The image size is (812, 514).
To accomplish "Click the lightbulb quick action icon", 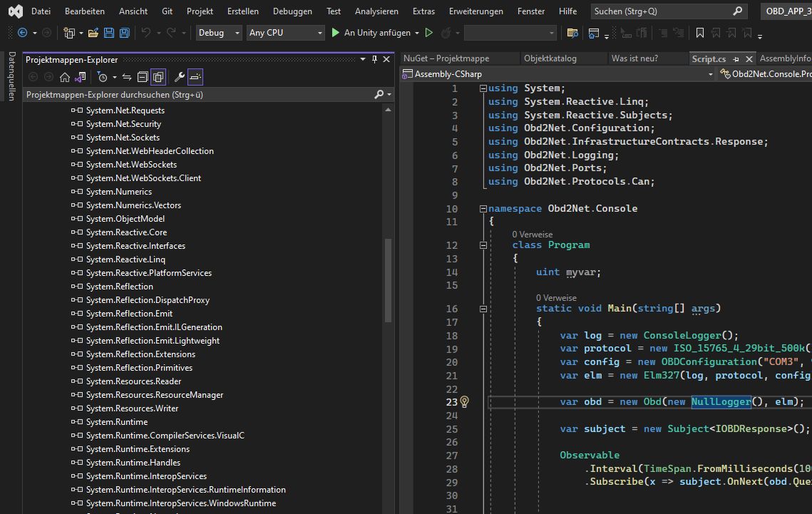I will (x=464, y=401).
